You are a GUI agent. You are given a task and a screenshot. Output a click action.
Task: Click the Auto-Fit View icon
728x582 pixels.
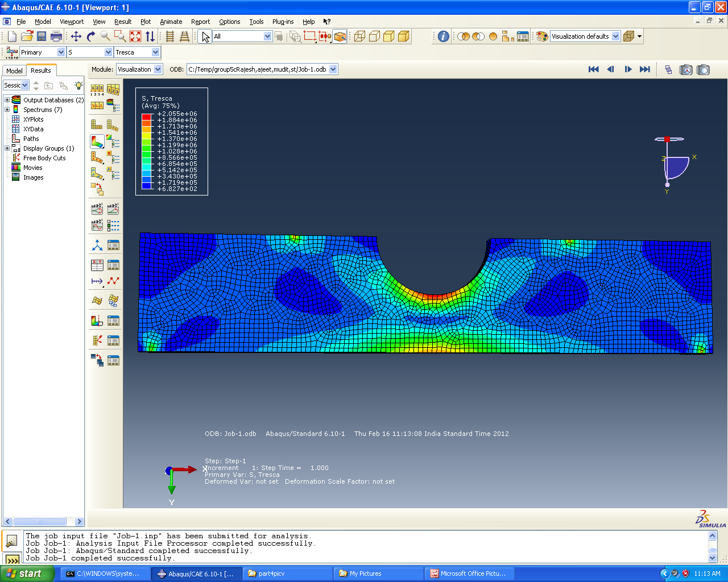pyautogui.click(x=135, y=36)
